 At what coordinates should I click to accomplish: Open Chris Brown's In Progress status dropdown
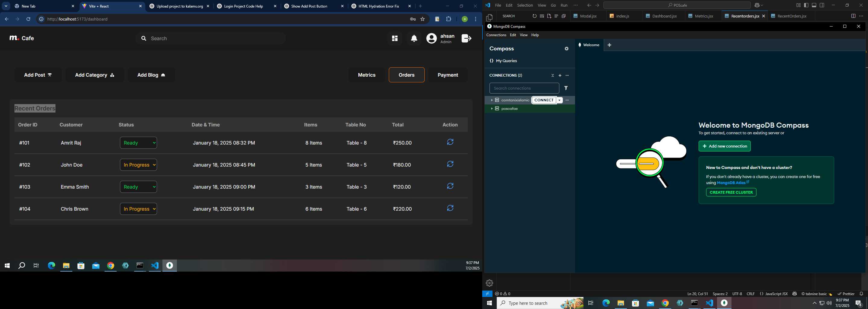click(139, 209)
